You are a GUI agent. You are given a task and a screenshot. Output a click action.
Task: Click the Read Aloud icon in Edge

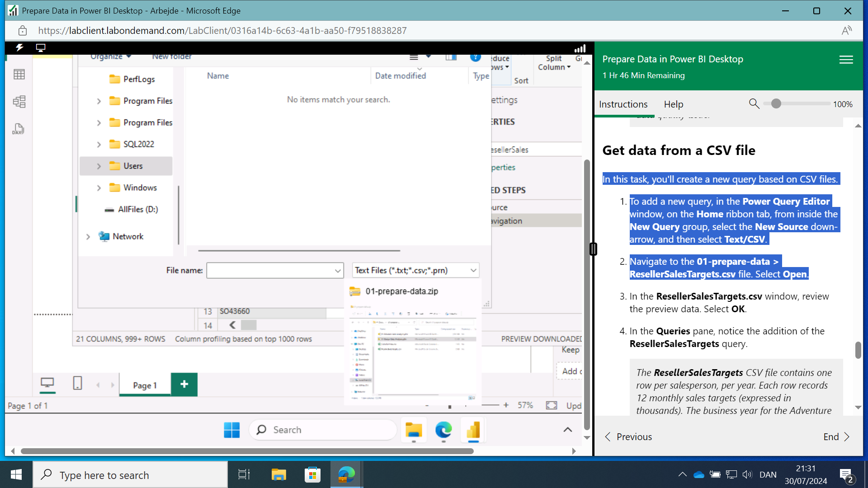[846, 31]
